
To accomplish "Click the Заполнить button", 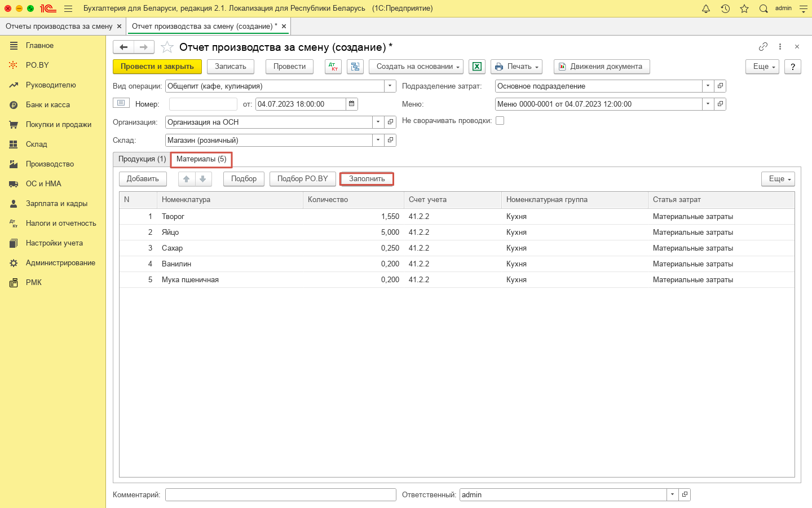I will point(367,179).
